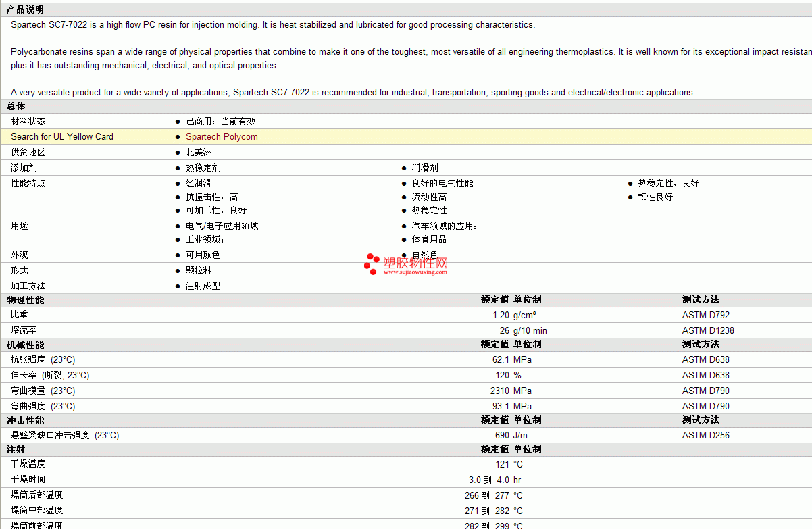Click the 加工方法 row label
This screenshot has width=812, height=529.
28,286
